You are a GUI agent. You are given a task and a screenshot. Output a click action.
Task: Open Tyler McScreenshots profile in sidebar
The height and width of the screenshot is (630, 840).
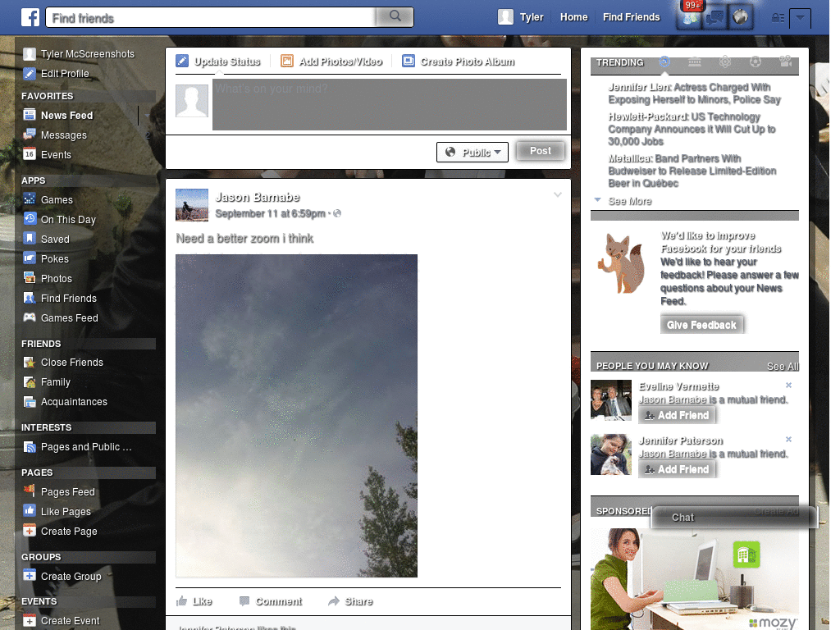point(79,54)
